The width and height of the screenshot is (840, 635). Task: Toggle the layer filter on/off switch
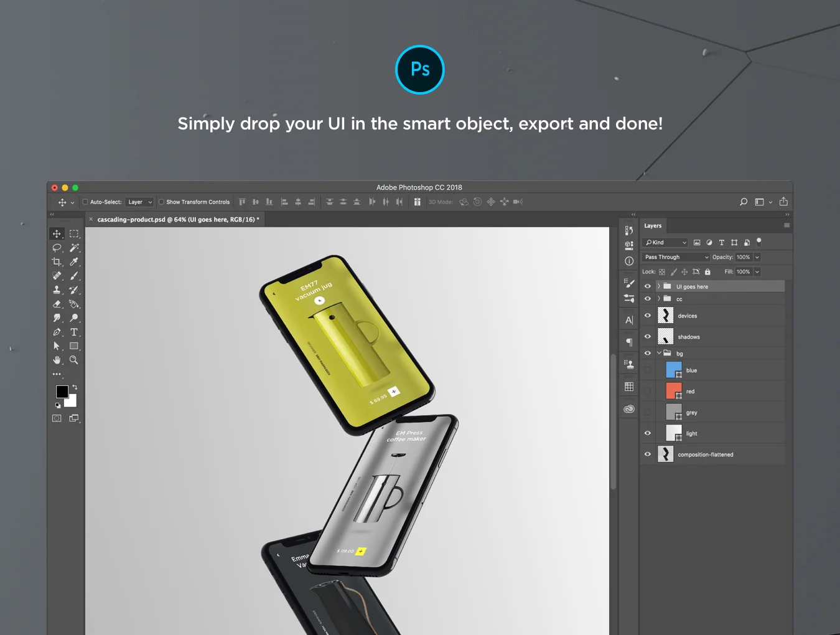tap(758, 242)
